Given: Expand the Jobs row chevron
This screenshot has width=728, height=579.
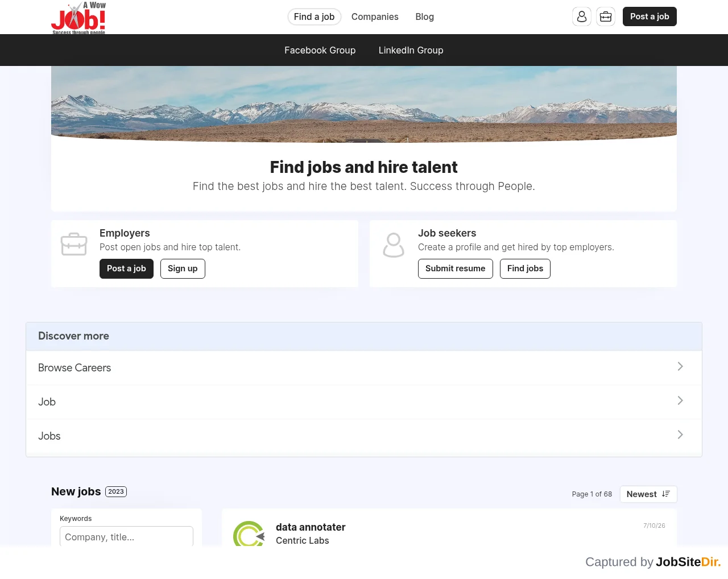Looking at the screenshot, I should tap(680, 435).
